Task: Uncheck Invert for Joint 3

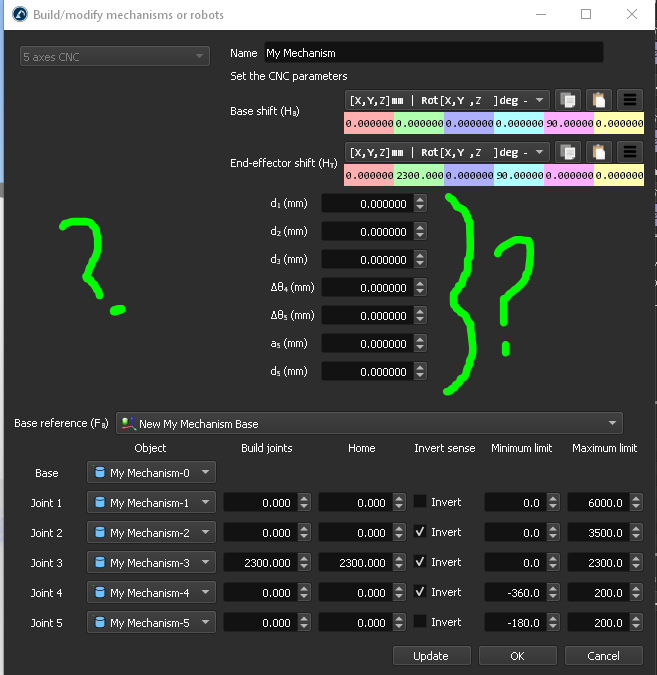Action: [420, 562]
